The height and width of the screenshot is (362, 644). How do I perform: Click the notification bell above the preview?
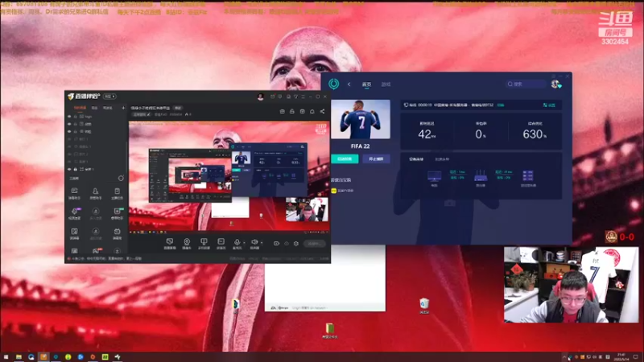pyautogui.click(x=312, y=112)
